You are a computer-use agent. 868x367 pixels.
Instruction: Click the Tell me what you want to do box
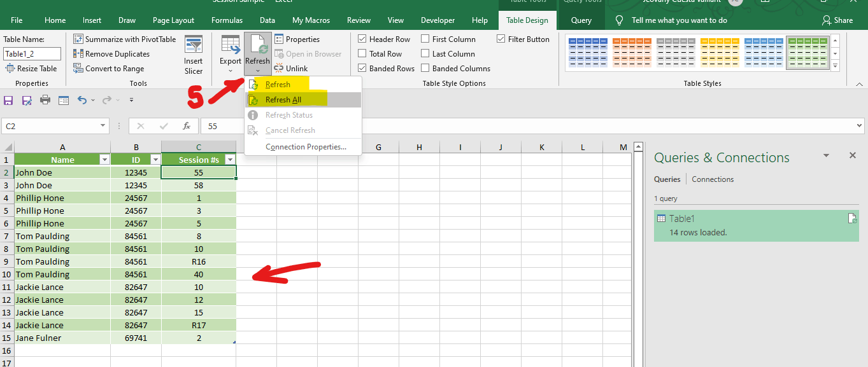(x=679, y=20)
